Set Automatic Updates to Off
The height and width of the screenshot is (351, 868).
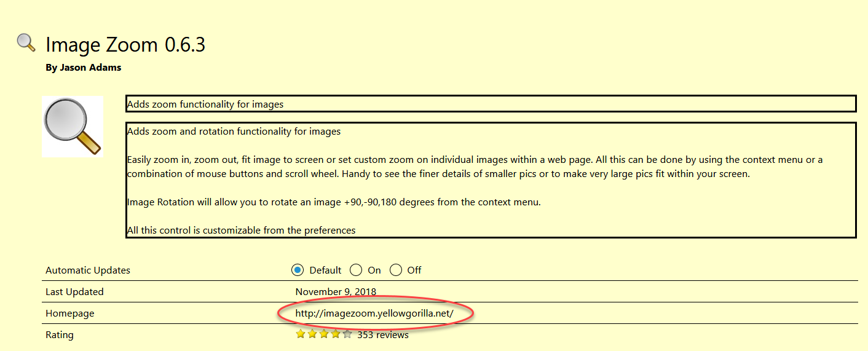tap(396, 270)
